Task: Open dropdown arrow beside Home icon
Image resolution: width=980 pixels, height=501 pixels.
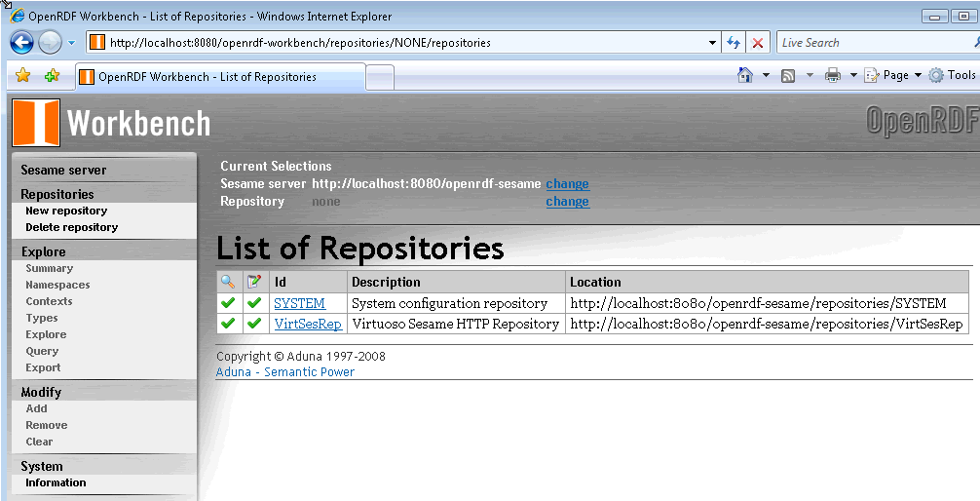Action: tap(766, 75)
